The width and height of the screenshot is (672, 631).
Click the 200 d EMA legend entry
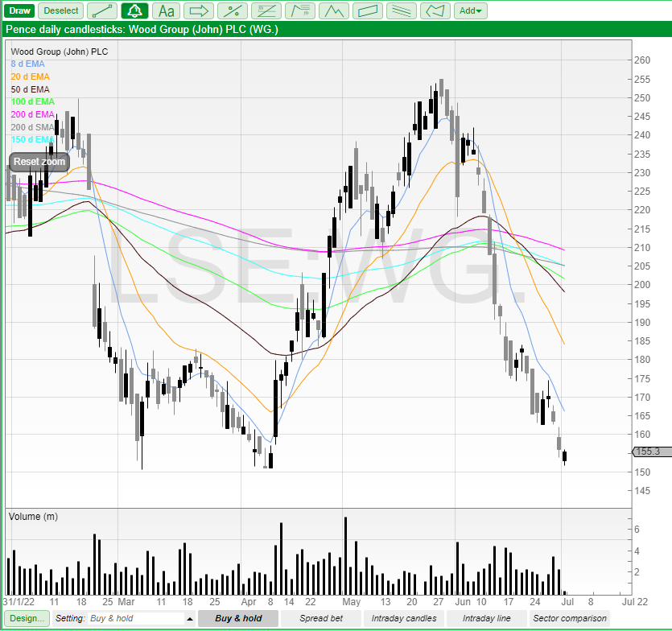coord(32,114)
